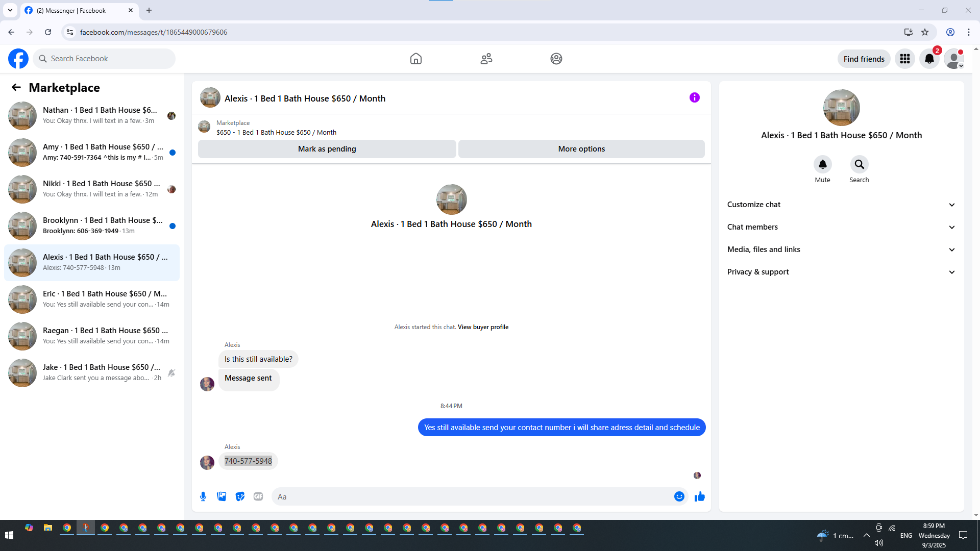Open Amy's unread conversation

point(92,152)
